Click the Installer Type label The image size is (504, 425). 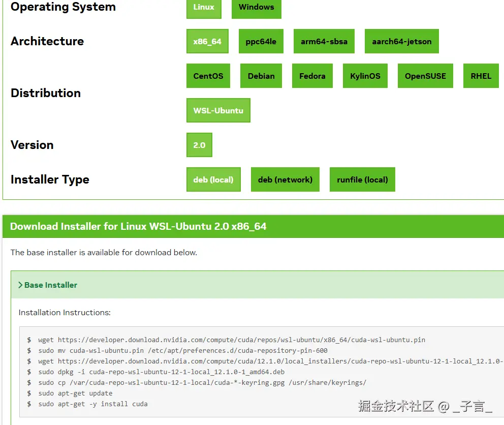pos(50,179)
